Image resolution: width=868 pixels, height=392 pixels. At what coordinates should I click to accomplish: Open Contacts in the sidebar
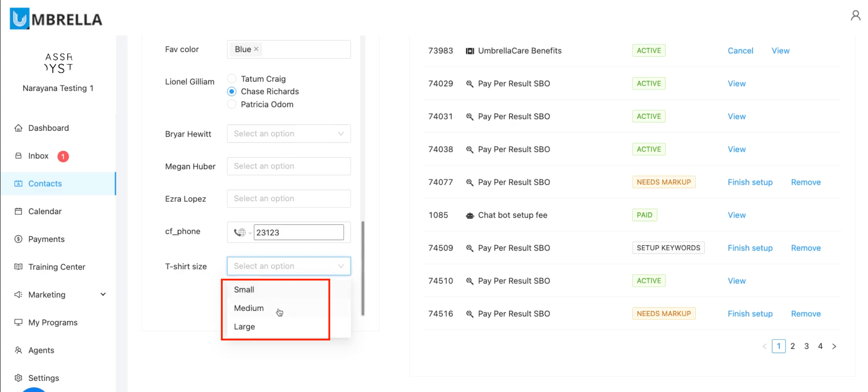[45, 184]
